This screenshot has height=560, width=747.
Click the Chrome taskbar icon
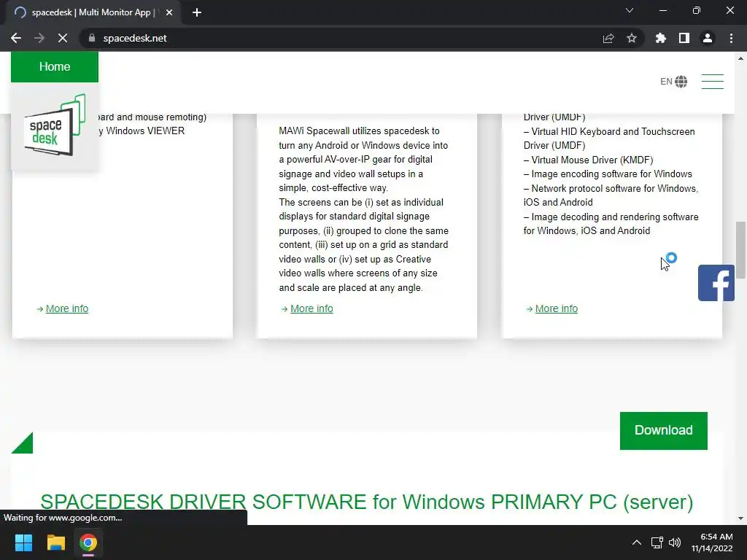tap(88, 542)
